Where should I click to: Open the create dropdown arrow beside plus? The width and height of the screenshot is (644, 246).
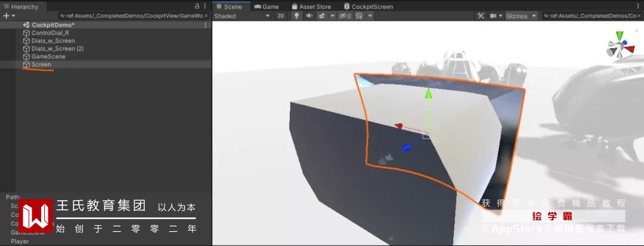click(x=13, y=15)
